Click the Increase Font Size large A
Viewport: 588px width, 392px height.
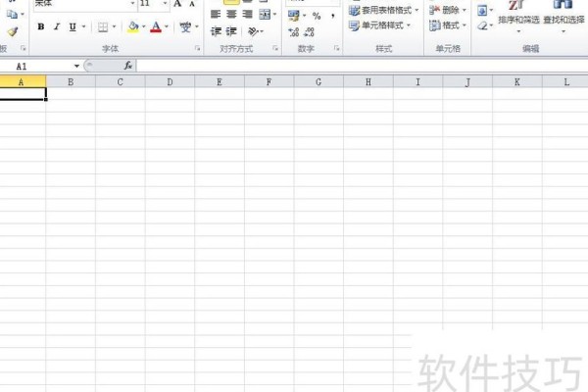(177, 4)
